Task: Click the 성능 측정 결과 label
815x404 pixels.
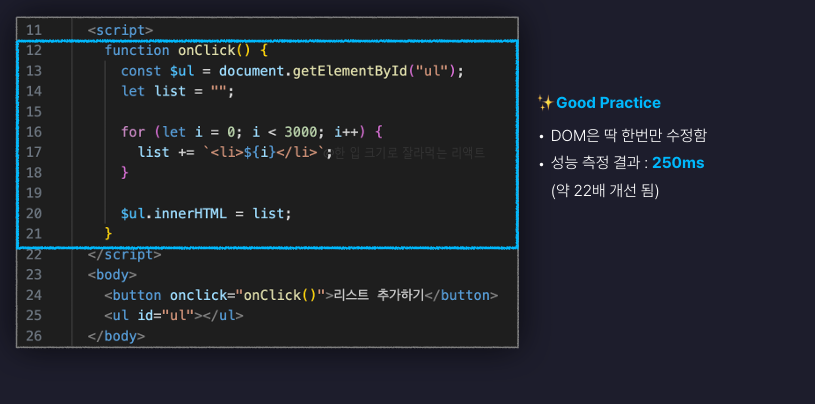Action: [x=595, y=163]
